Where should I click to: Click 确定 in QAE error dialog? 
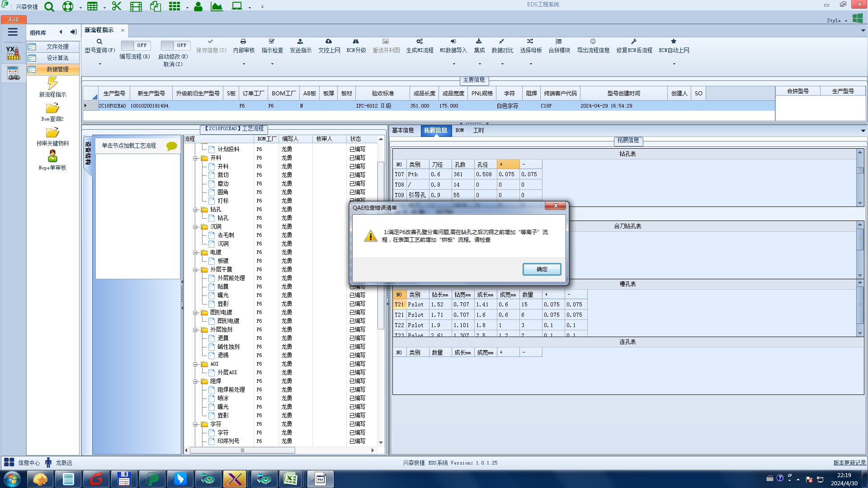542,269
